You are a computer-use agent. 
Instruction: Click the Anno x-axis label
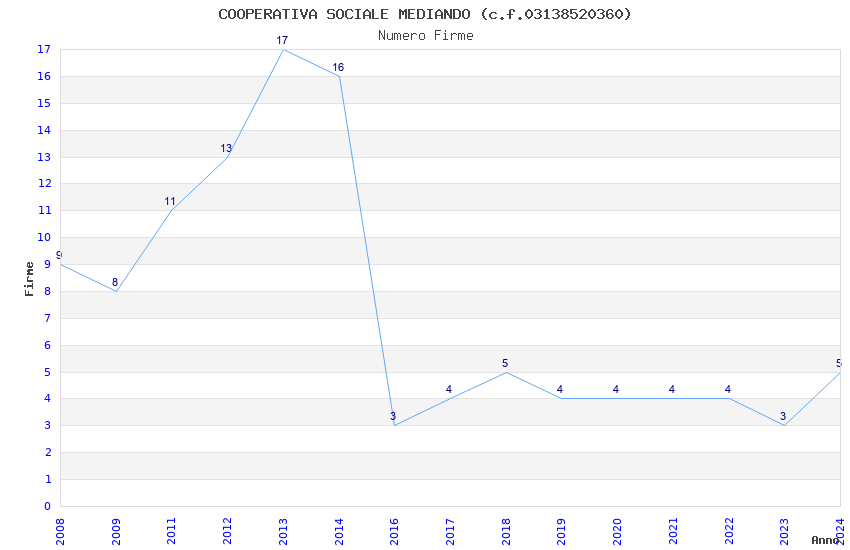point(825,540)
